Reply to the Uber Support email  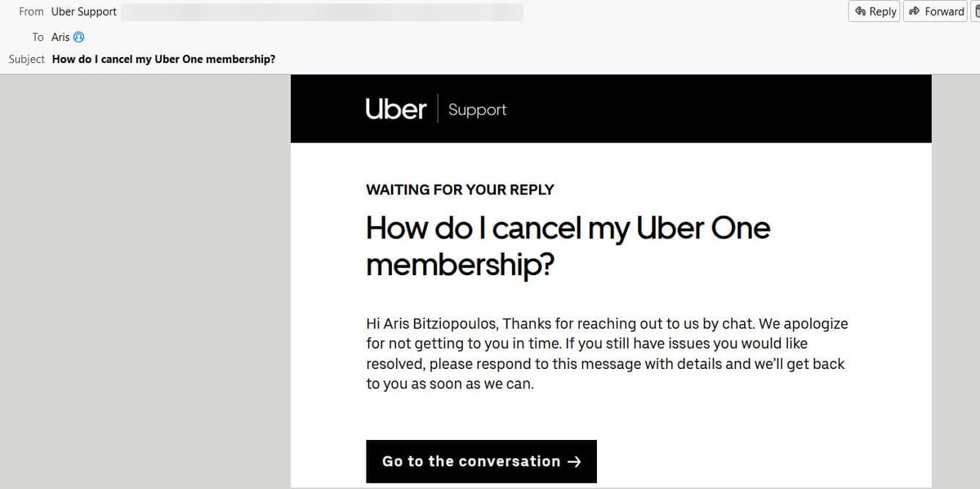(x=874, y=11)
